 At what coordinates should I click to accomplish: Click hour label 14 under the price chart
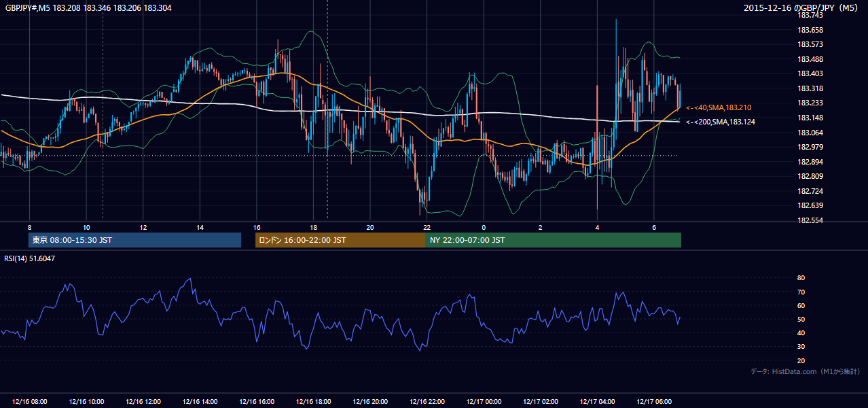(x=200, y=227)
